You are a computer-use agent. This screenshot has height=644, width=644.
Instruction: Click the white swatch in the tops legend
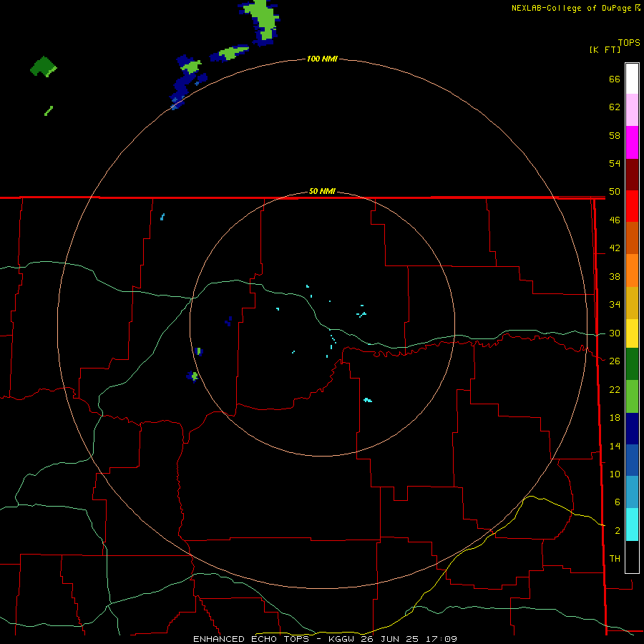tap(632, 79)
